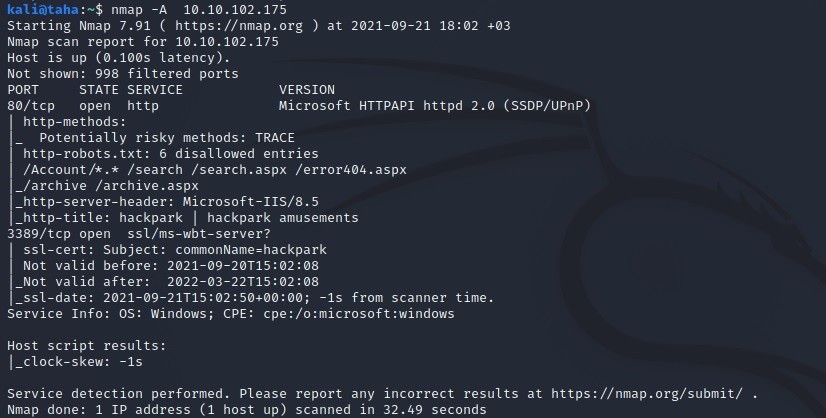Click the STATE column header

point(98,89)
